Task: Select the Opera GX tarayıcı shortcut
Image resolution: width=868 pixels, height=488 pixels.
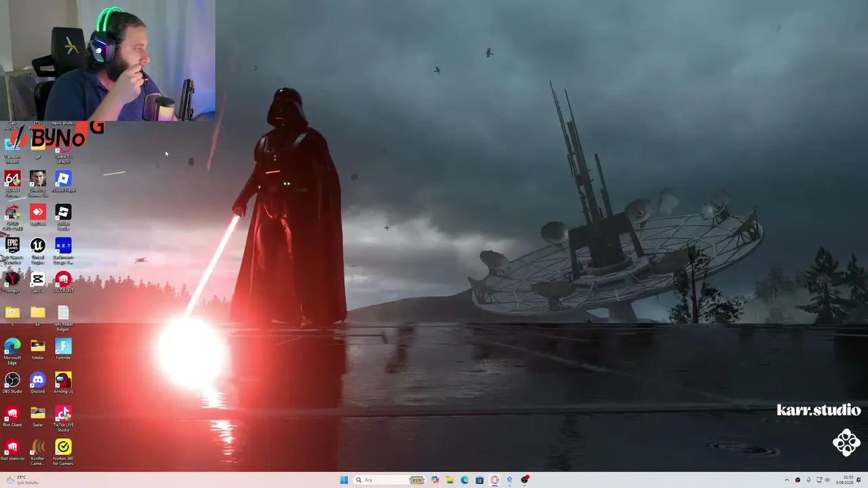Action: [63, 150]
